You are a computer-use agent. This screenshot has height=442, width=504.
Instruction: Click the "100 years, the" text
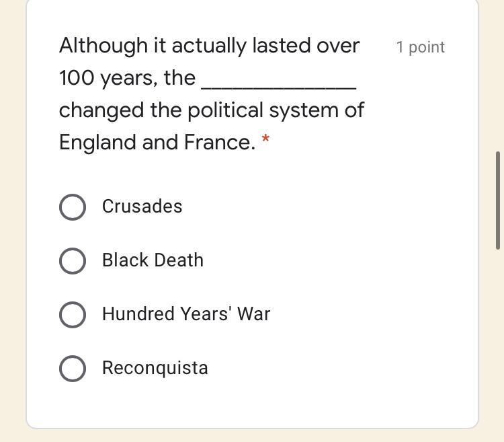tap(127, 78)
